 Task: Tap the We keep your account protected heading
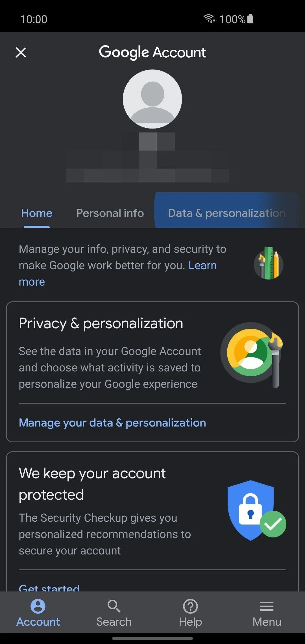click(92, 484)
